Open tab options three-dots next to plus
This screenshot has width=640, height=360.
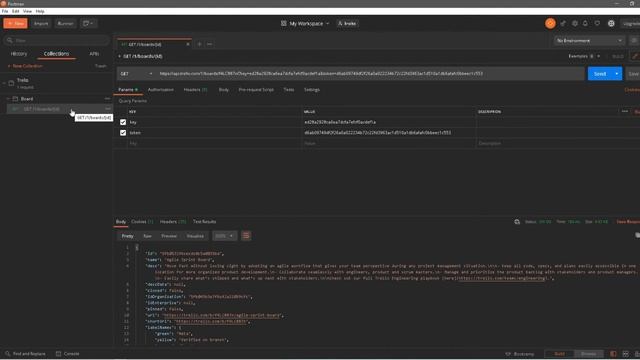coord(209,44)
